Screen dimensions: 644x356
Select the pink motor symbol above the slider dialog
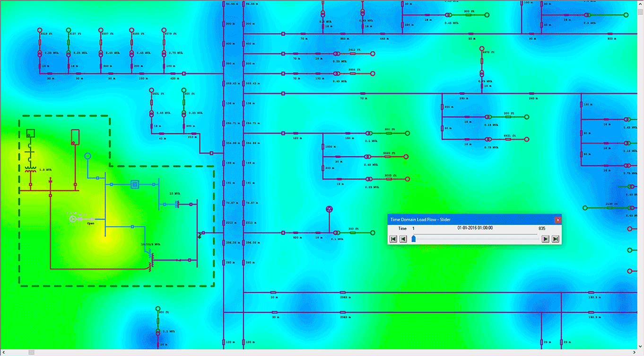pos(329,208)
